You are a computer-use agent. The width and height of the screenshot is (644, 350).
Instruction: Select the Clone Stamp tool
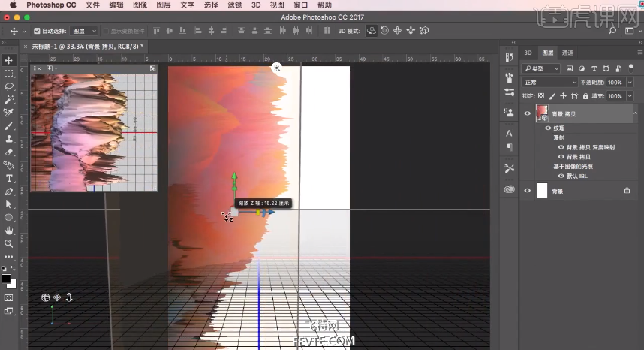pyautogui.click(x=8, y=139)
